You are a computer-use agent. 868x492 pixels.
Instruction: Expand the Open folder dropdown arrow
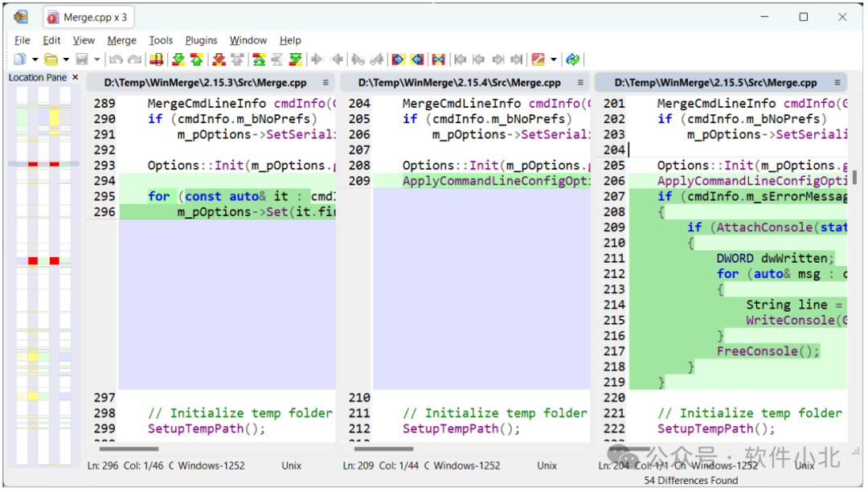[x=65, y=59]
